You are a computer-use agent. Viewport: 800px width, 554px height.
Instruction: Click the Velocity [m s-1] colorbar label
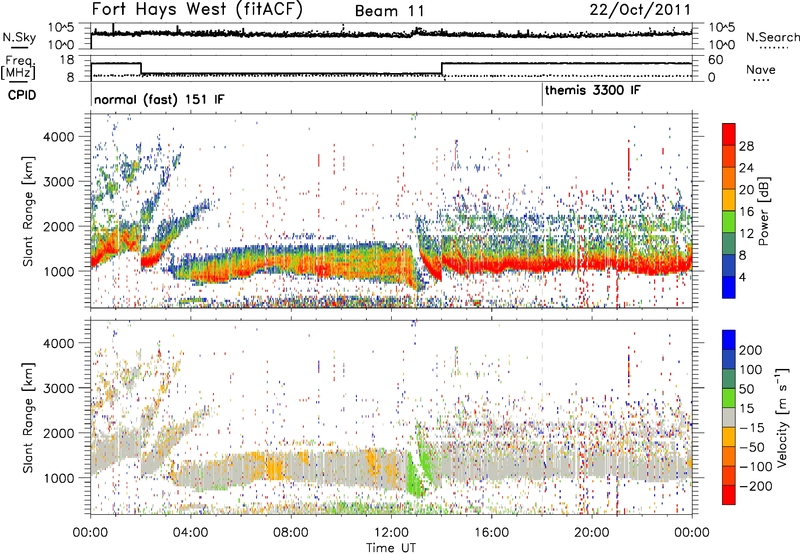pyautogui.click(x=781, y=416)
